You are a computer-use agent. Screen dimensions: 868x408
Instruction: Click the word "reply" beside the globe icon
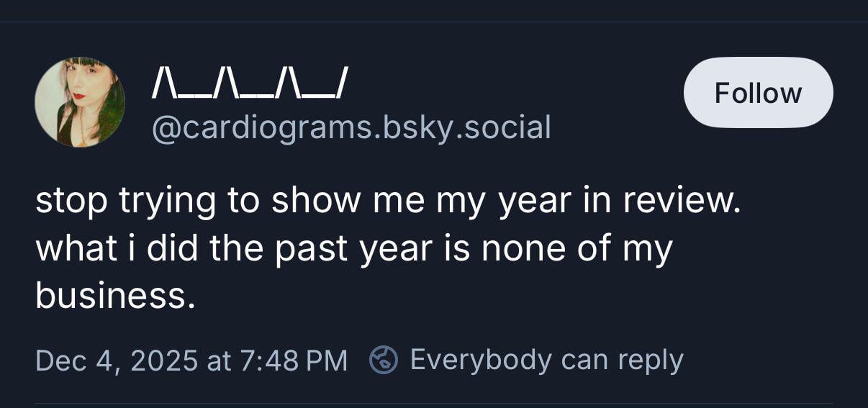point(648,360)
